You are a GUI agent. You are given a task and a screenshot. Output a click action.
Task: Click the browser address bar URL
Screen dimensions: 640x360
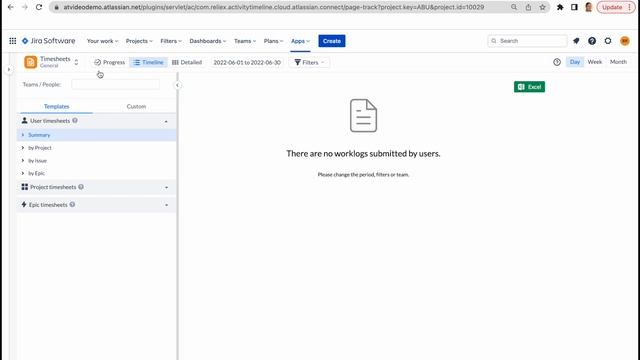[x=273, y=7]
